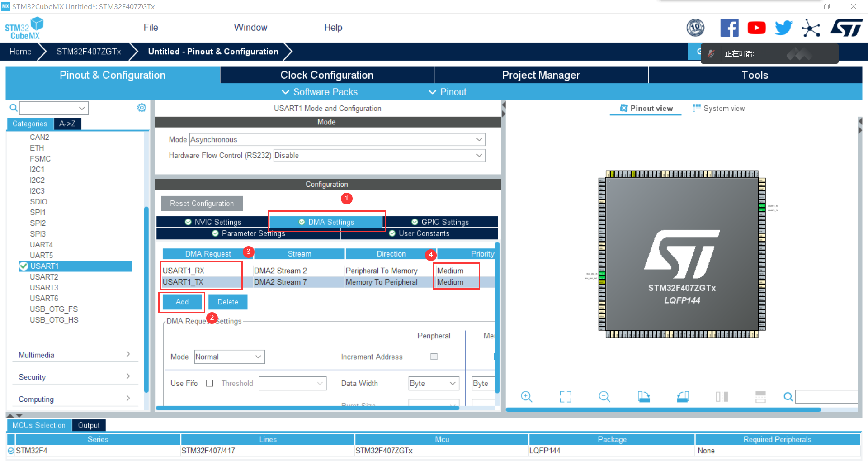
Task: Click the Facebook icon in the header
Action: pos(729,28)
